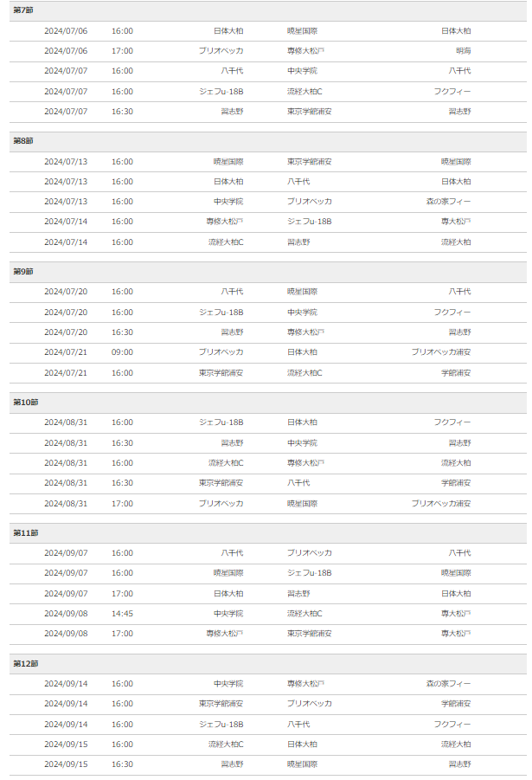Click 専大松戸 venue on 2024/07/14
This screenshot has width=532, height=780.
pos(455,222)
